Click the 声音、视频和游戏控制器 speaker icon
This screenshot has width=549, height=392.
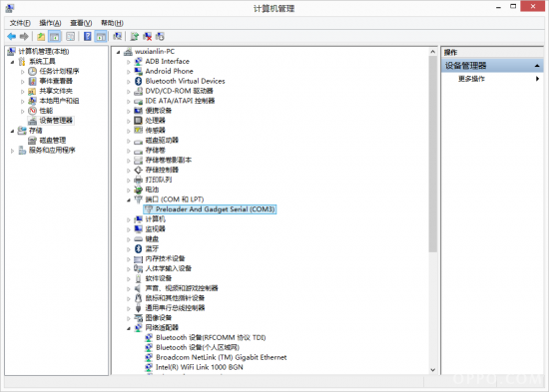click(x=139, y=288)
